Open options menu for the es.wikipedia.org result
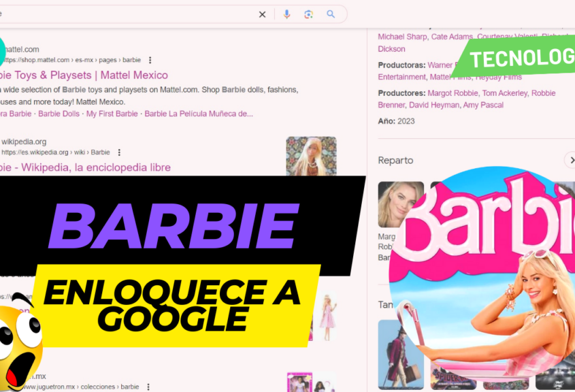This screenshot has width=575, height=392. (x=119, y=152)
